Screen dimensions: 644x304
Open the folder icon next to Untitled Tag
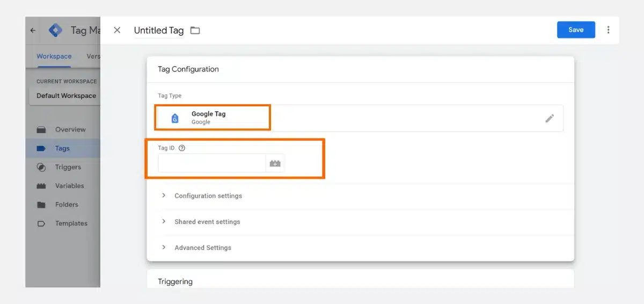195,31
